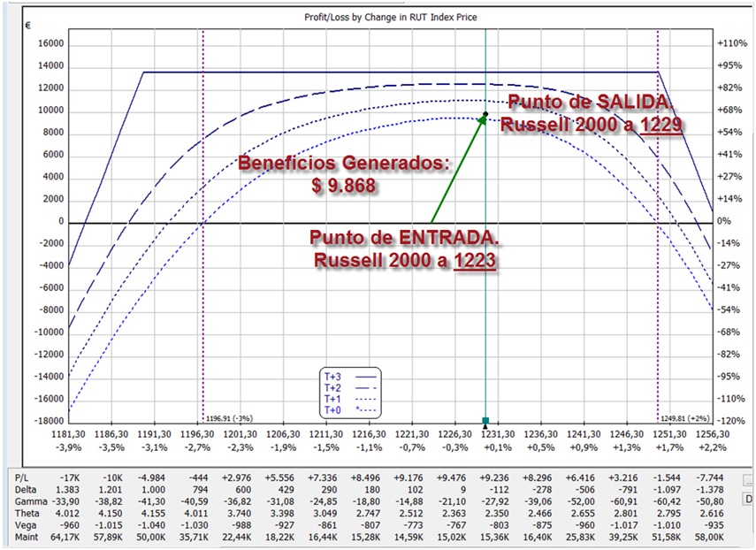Viewport: 756px width, 550px height.
Task: Click the Theta value 2.350
Action: coord(497,513)
